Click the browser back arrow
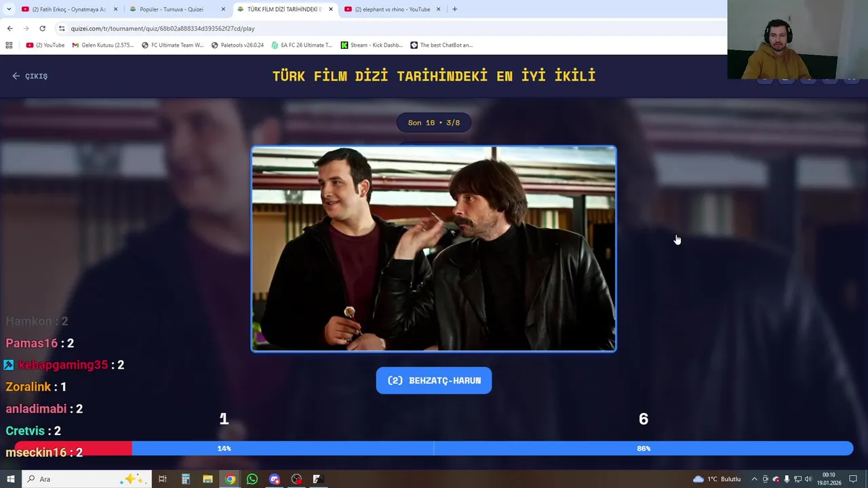The image size is (868, 488). click(9, 28)
